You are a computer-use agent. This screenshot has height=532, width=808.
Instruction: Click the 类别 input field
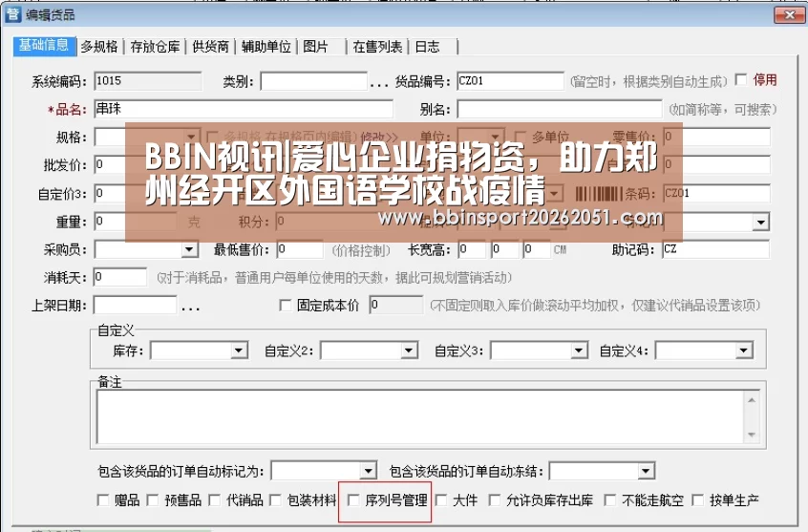click(314, 81)
